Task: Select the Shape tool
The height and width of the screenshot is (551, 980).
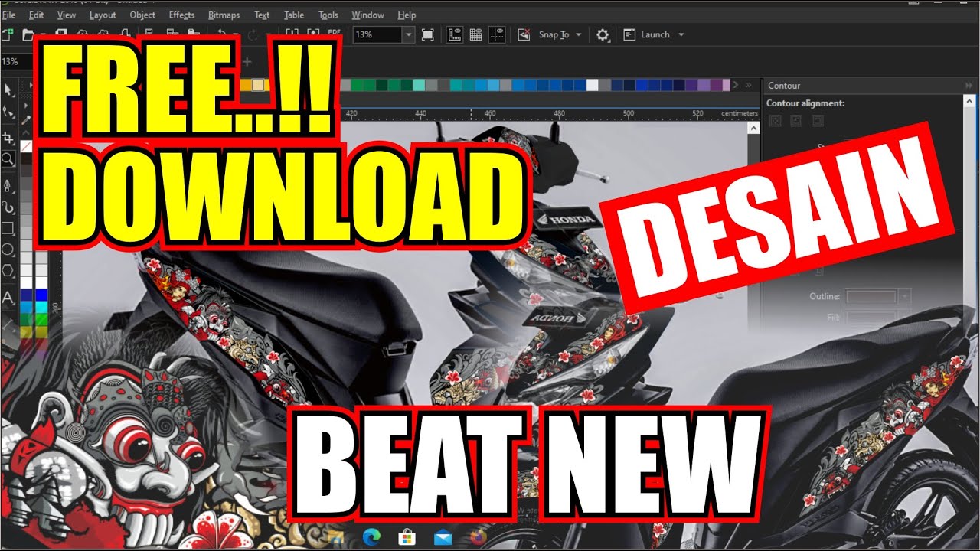Action: point(8,113)
